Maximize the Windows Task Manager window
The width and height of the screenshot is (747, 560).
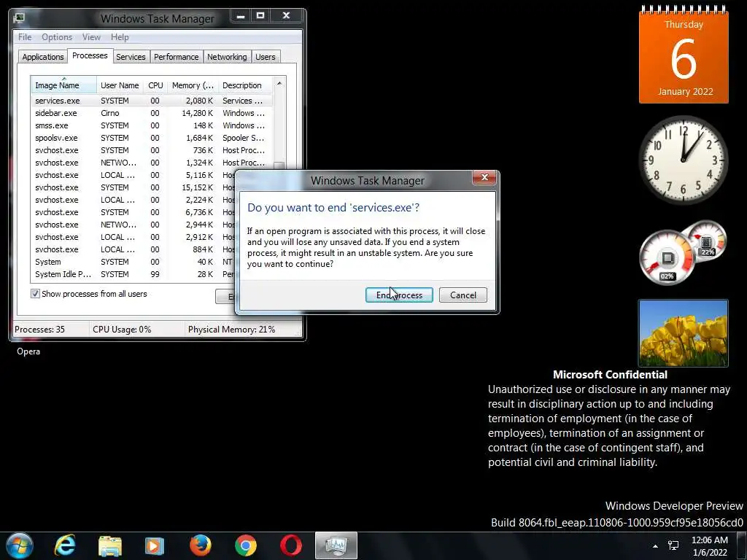point(260,16)
